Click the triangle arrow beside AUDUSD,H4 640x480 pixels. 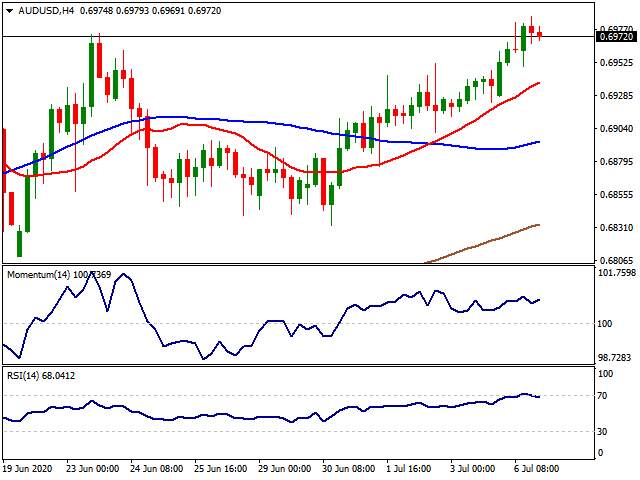(x=10, y=11)
